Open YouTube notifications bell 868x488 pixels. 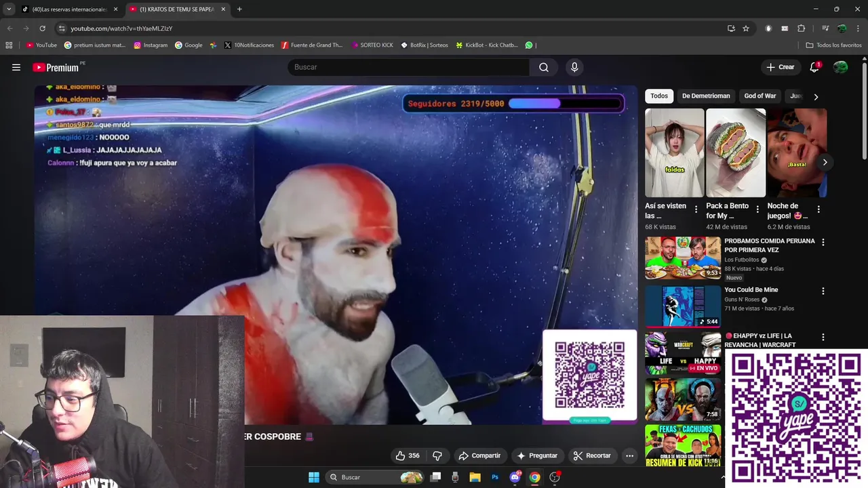(814, 67)
